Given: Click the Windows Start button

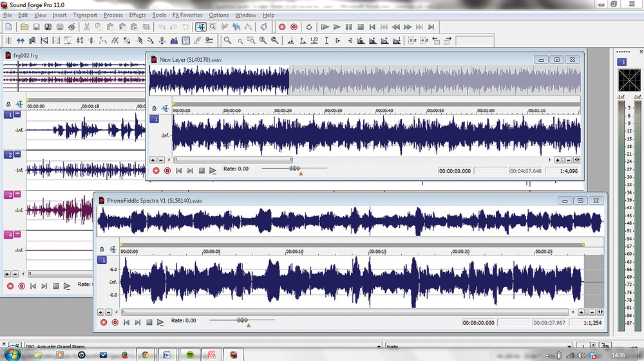Looking at the screenshot, I should click(x=12, y=355).
